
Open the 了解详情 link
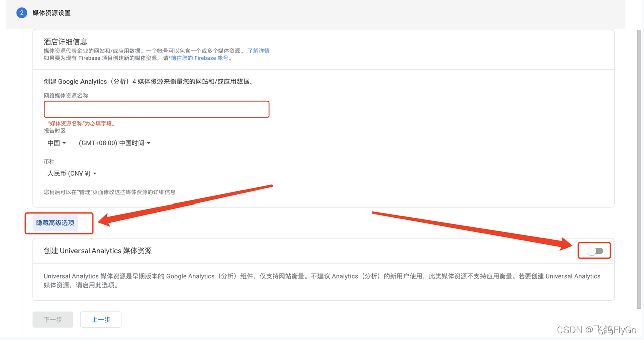(258, 51)
